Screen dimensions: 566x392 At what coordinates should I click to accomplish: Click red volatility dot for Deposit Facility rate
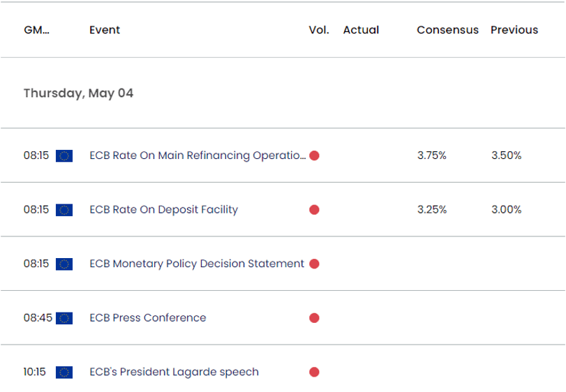coord(314,210)
